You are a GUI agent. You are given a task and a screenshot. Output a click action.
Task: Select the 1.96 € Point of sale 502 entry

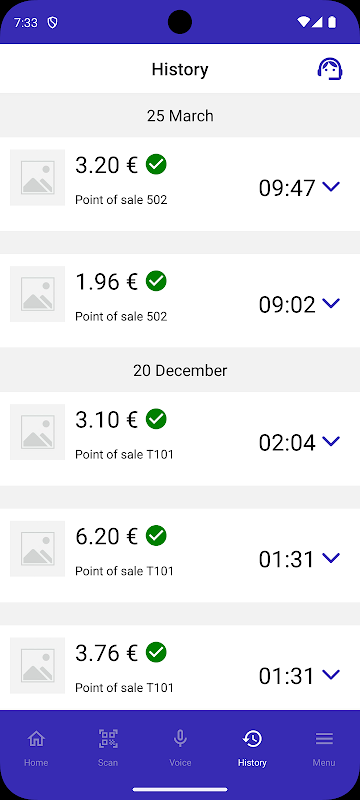180,301
